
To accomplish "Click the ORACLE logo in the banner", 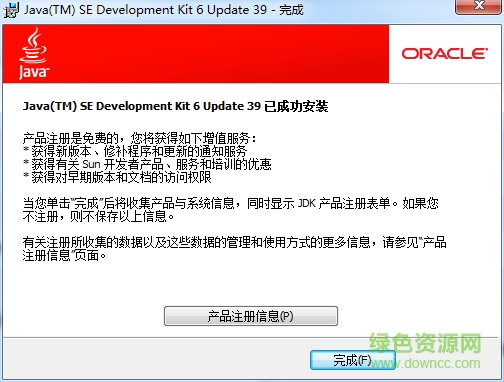I will (445, 53).
